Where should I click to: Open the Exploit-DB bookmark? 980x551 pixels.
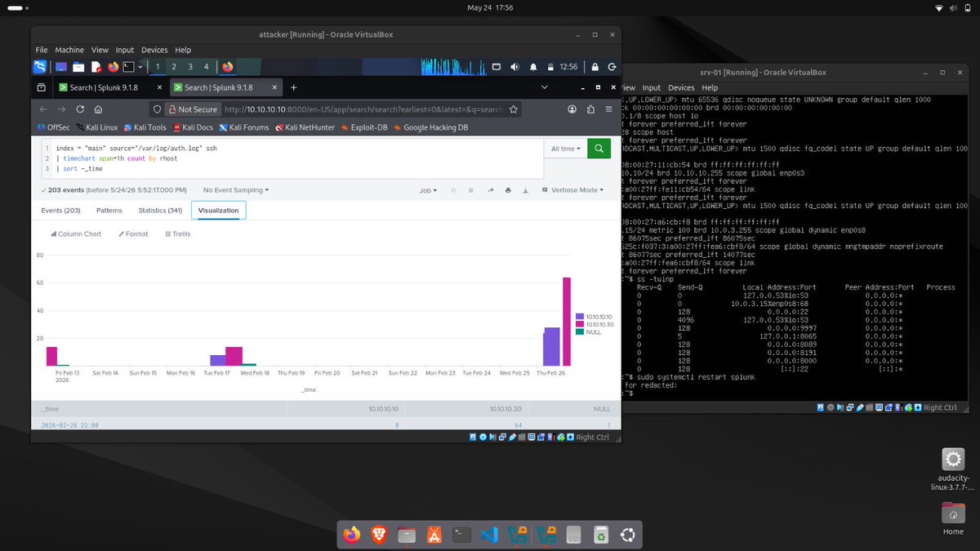click(363, 127)
